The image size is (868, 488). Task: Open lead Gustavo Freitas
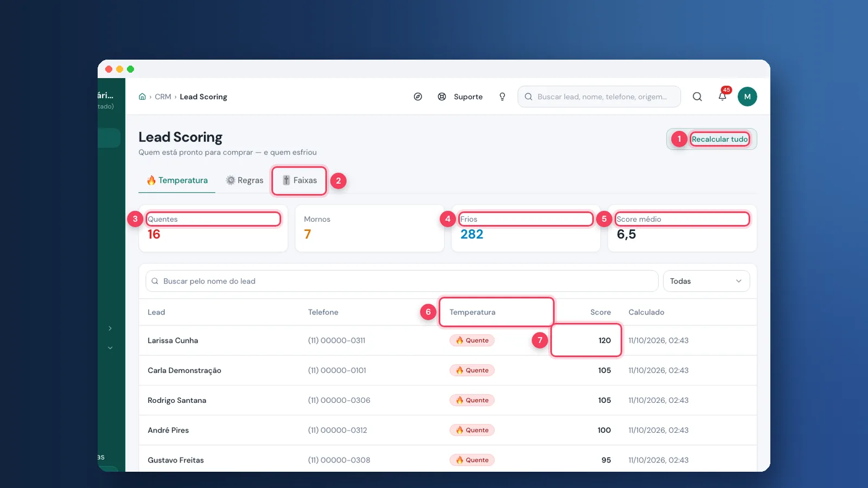pos(176,460)
